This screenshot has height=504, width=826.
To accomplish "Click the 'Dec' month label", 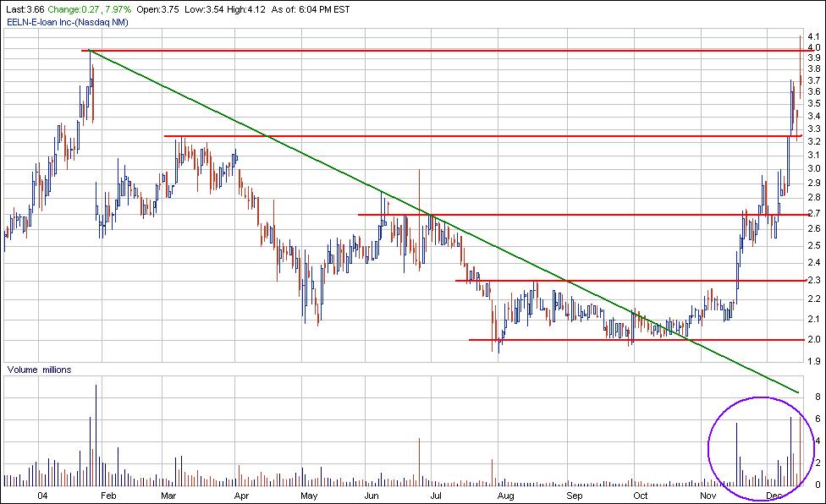I will point(774,496).
